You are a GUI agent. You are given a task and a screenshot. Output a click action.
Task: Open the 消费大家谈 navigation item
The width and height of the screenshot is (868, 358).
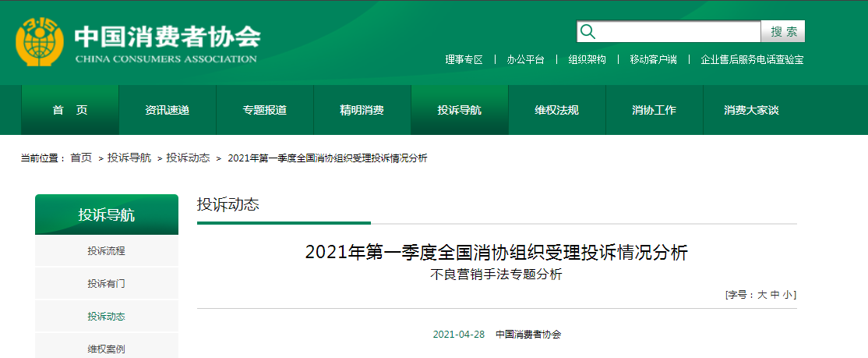[x=751, y=110]
